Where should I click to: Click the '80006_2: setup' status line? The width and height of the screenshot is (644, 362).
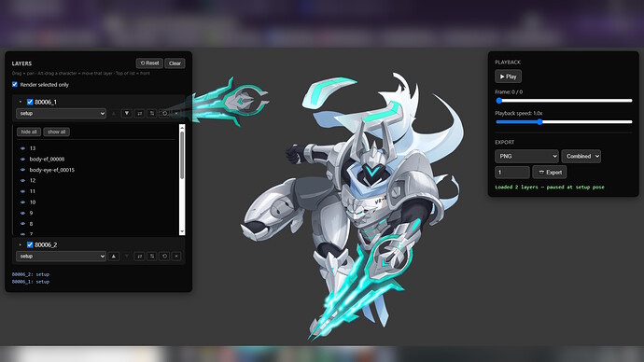click(x=31, y=274)
